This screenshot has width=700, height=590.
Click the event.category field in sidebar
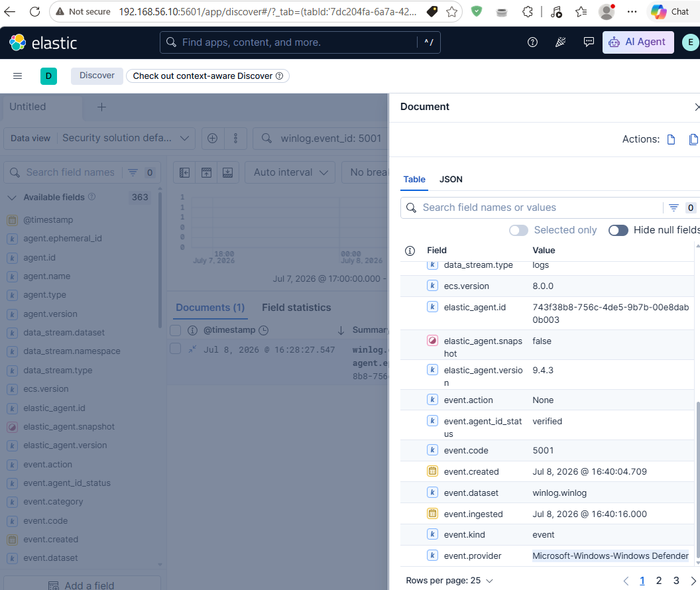point(53,502)
